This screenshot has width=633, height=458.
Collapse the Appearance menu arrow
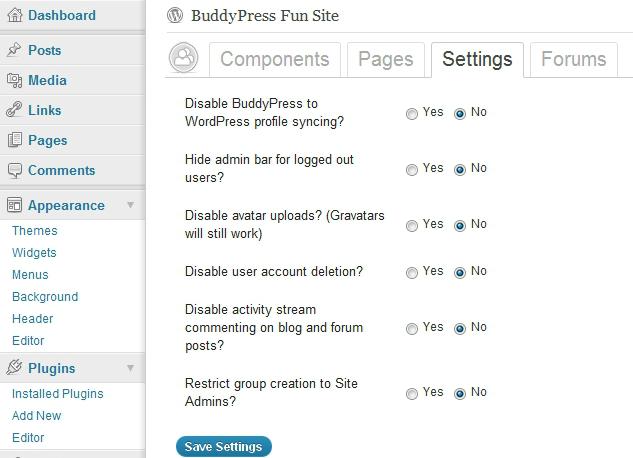tap(130, 205)
